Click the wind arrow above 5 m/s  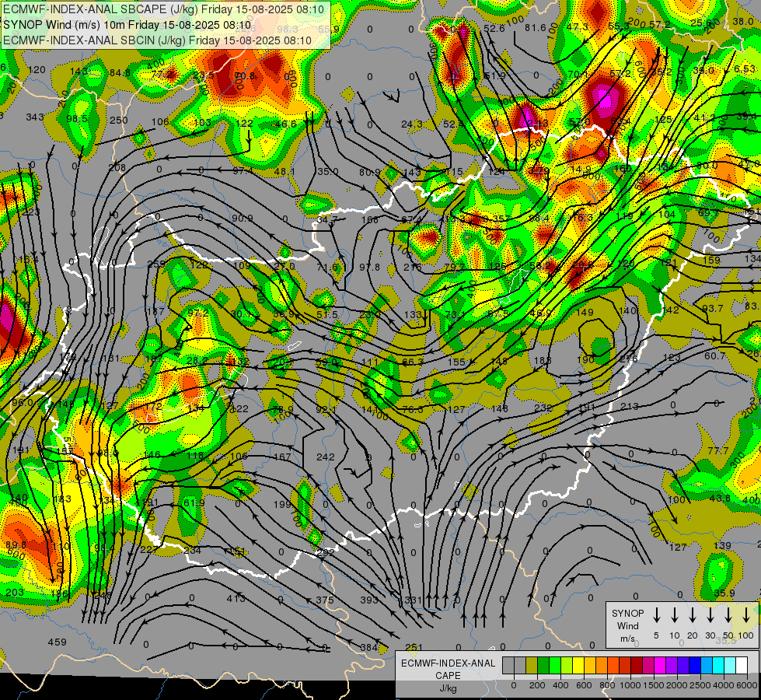tap(657, 615)
